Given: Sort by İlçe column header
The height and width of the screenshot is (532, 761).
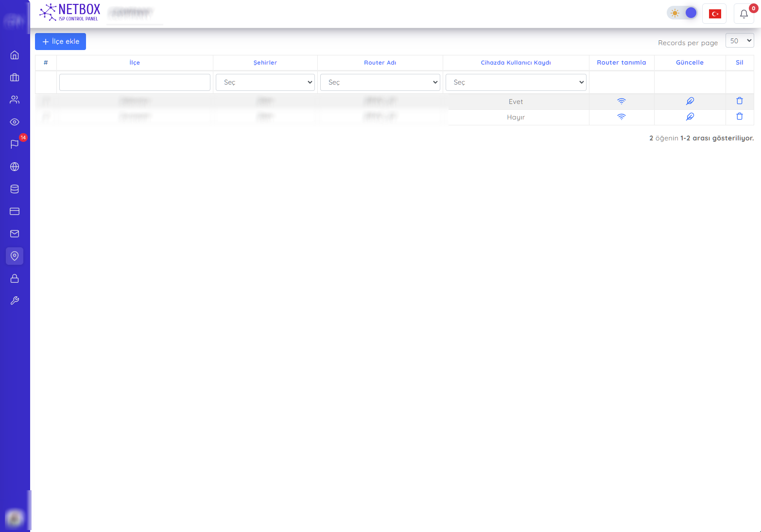Looking at the screenshot, I should (135, 63).
